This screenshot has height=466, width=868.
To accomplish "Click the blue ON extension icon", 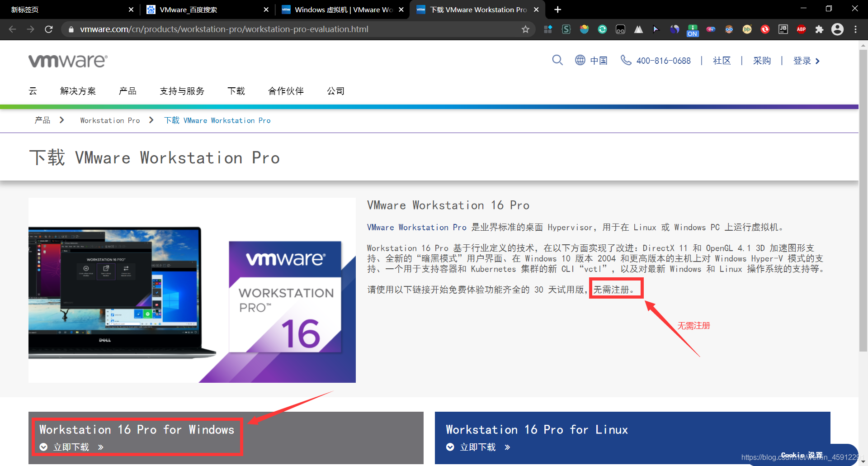I will 693,30.
